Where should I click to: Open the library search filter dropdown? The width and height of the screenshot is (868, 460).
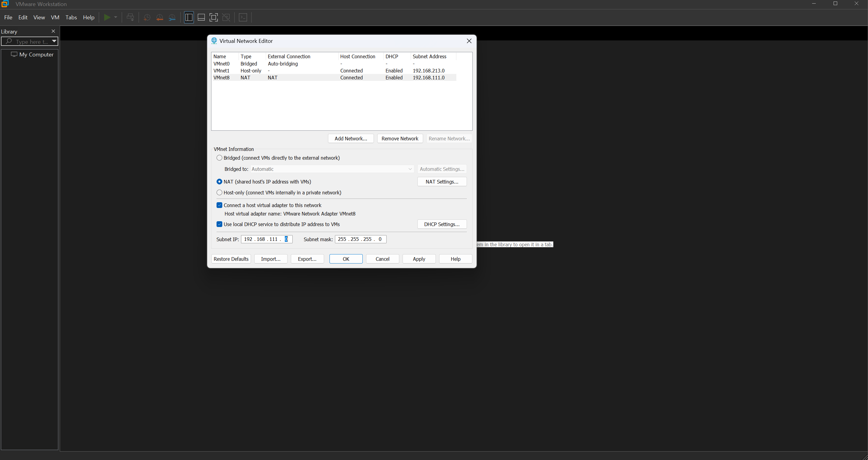[x=54, y=41]
